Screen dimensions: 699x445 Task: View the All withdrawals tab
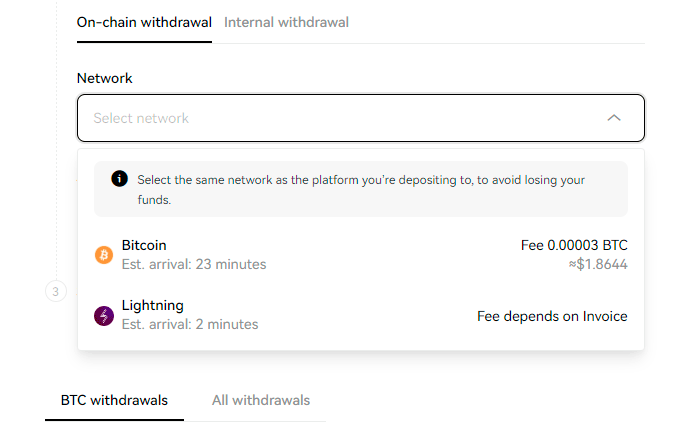[x=261, y=400]
